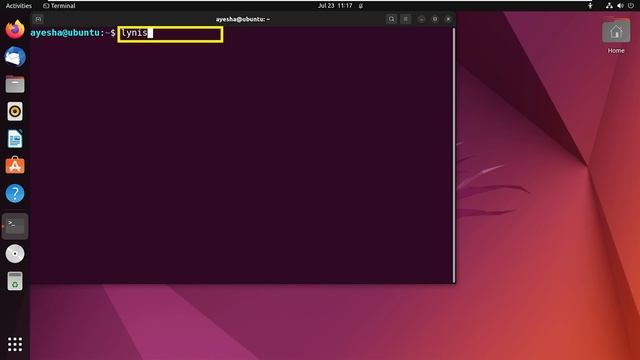Open Ubuntu Software store in the dock

(15, 166)
